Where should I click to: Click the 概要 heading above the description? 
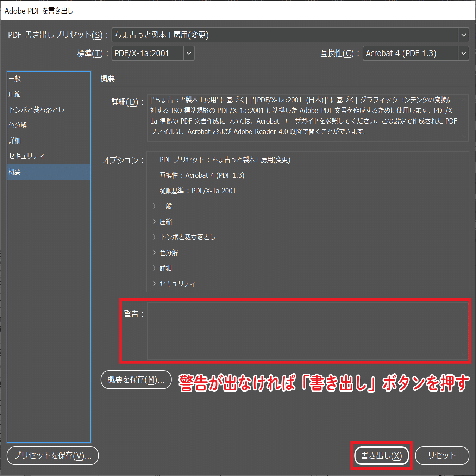coord(108,79)
